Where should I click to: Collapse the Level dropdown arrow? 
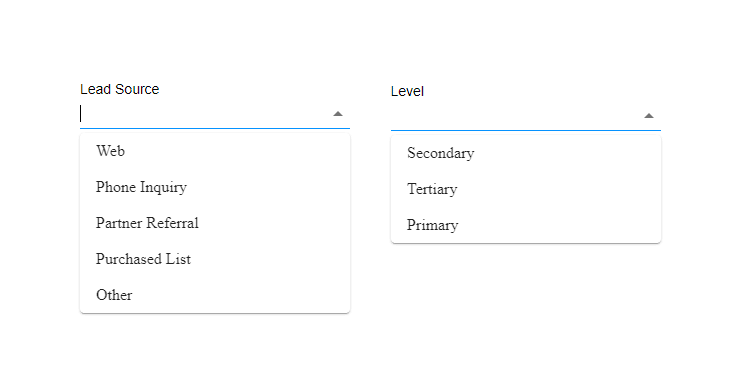649,116
